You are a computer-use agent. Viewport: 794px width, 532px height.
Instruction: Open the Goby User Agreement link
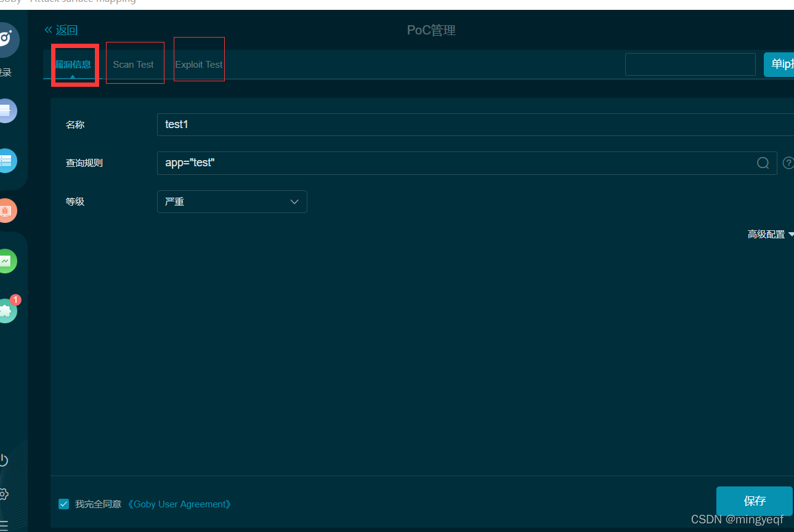click(x=180, y=504)
